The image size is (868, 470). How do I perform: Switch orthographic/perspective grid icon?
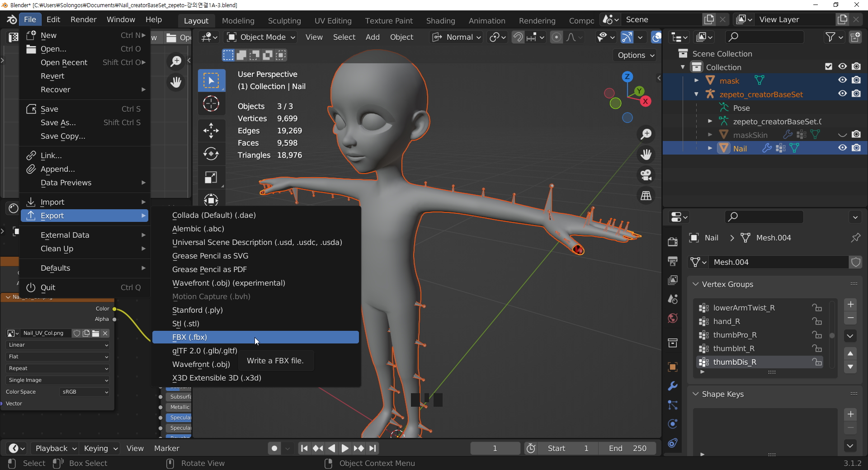click(646, 195)
